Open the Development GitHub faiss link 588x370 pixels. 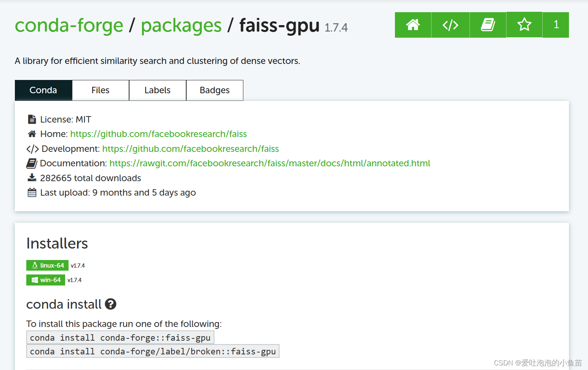pyautogui.click(x=190, y=149)
